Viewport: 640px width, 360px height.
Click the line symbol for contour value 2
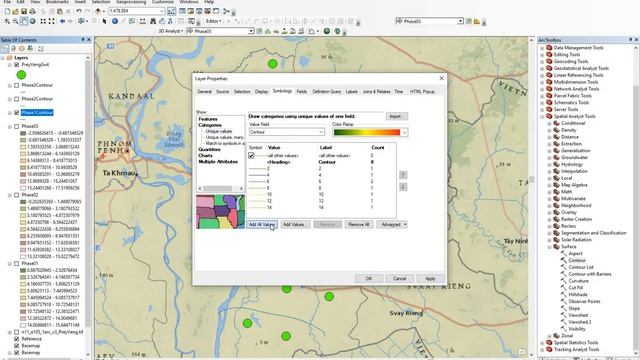[257, 169]
